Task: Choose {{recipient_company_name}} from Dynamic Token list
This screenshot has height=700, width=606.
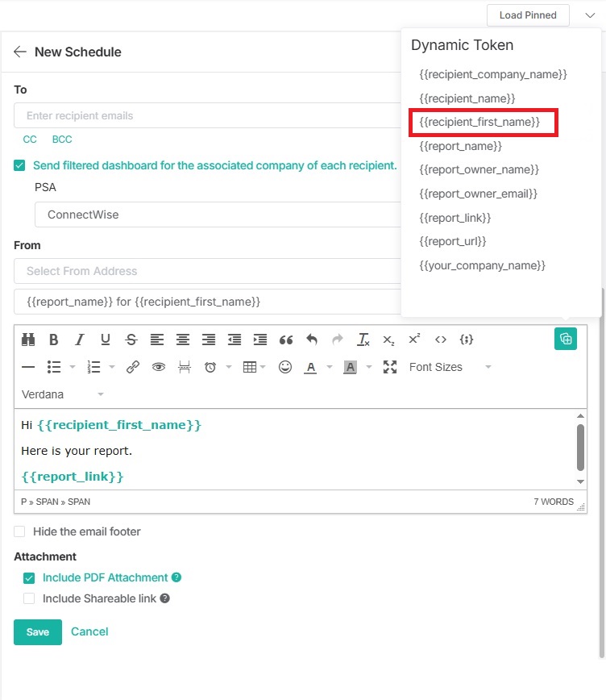Action: pyautogui.click(x=493, y=74)
